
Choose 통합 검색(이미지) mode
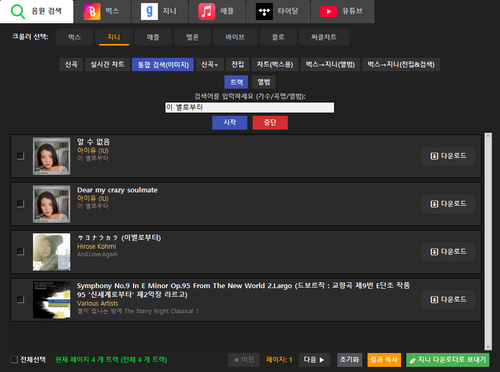(163, 64)
